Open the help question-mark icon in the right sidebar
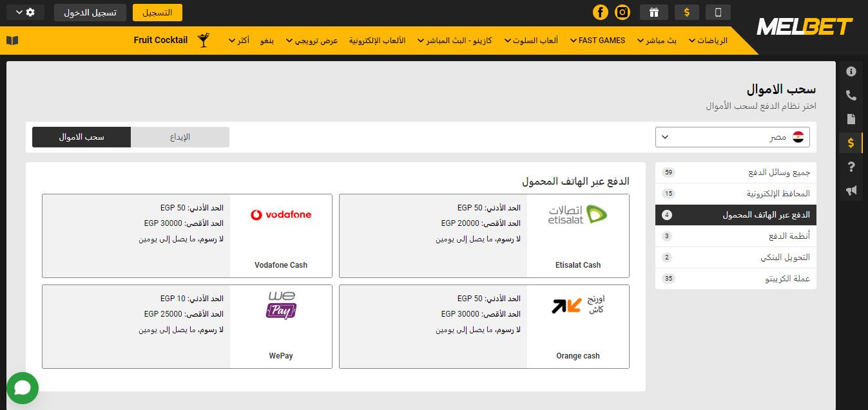 851,166
